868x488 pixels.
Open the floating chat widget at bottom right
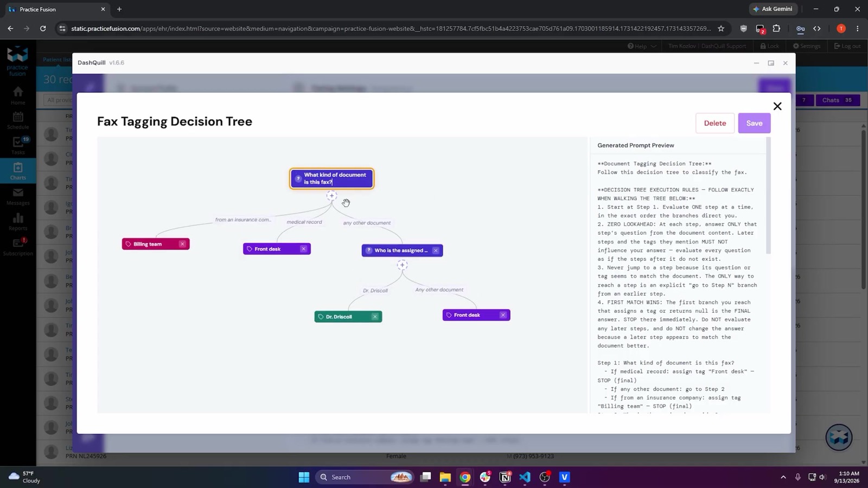click(x=839, y=438)
